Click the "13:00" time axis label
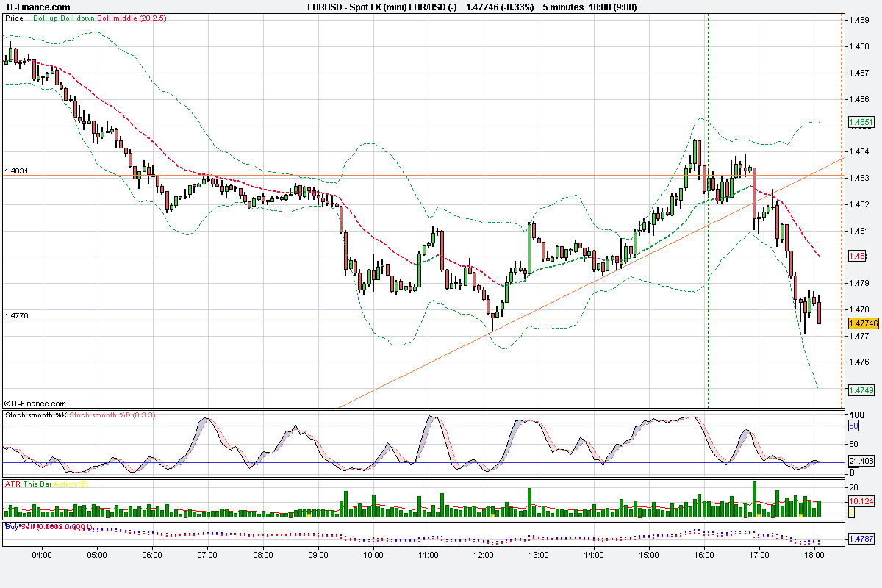Viewport: 882px width, 588px height. tap(539, 554)
